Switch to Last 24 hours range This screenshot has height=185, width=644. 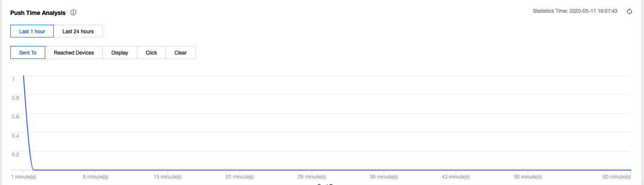tap(78, 32)
